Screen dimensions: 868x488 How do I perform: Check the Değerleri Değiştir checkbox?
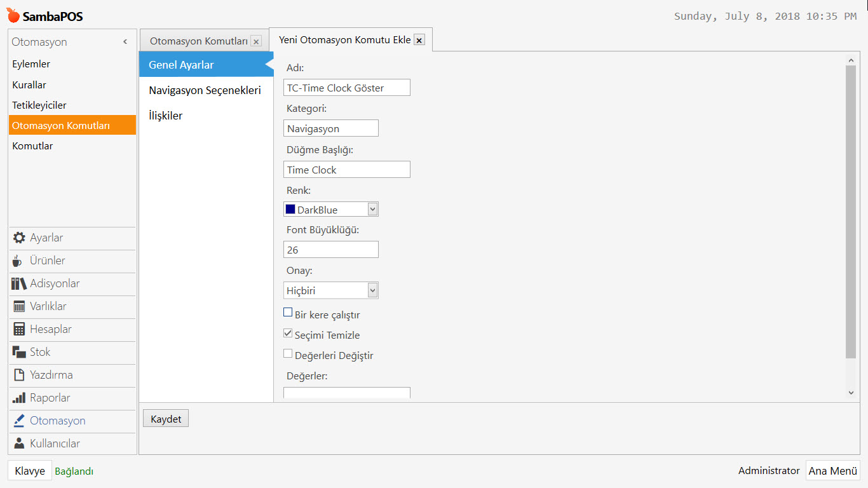[x=288, y=353]
